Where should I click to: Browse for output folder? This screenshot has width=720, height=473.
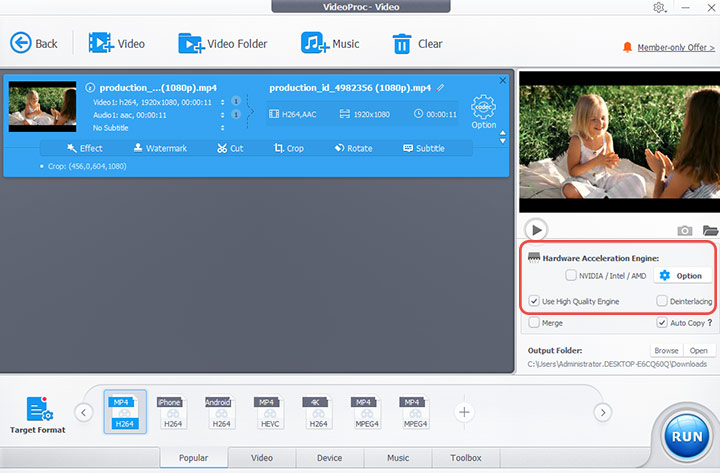tap(666, 350)
